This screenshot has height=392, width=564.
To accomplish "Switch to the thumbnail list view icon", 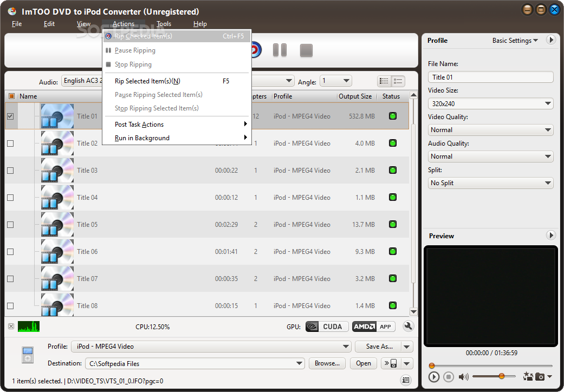I will point(398,81).
